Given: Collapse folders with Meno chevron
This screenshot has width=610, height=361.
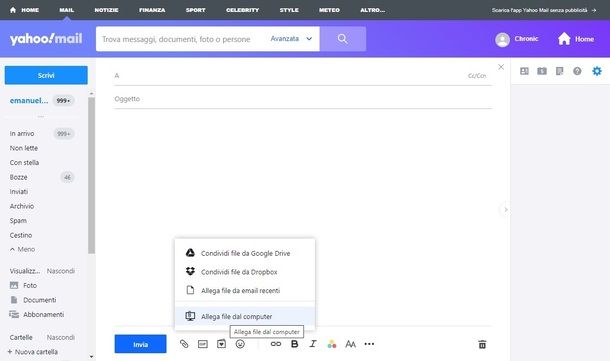Looking at the screenshot, I should pyautogui.click(x=22, y=249).
